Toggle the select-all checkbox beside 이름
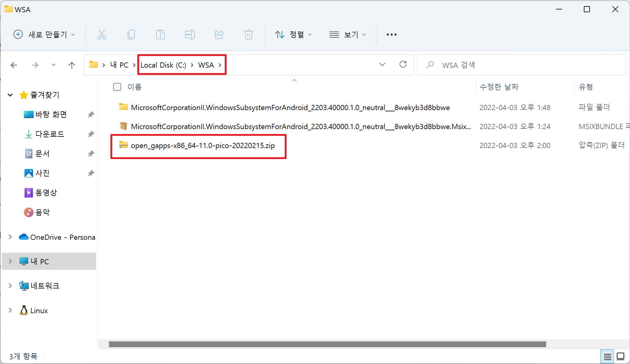This screenshot has width=630, height=364. (x=117, y=87)
